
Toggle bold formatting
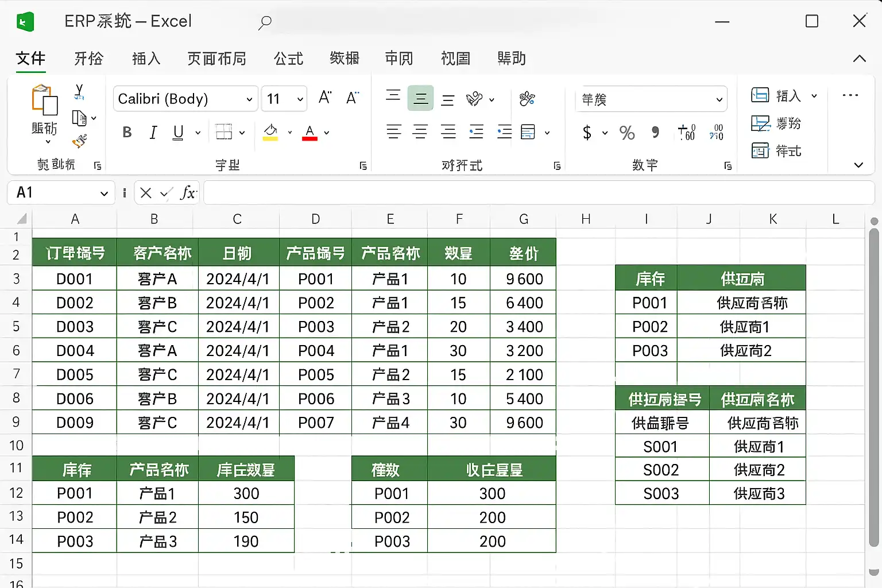[127, 133]
